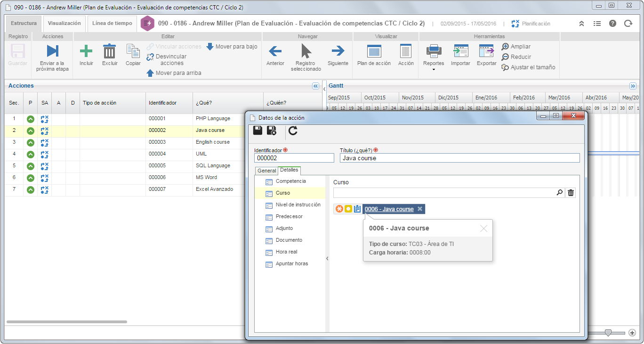
Task: Open the Reportes dropdown arrow
Action: [434, 69]
